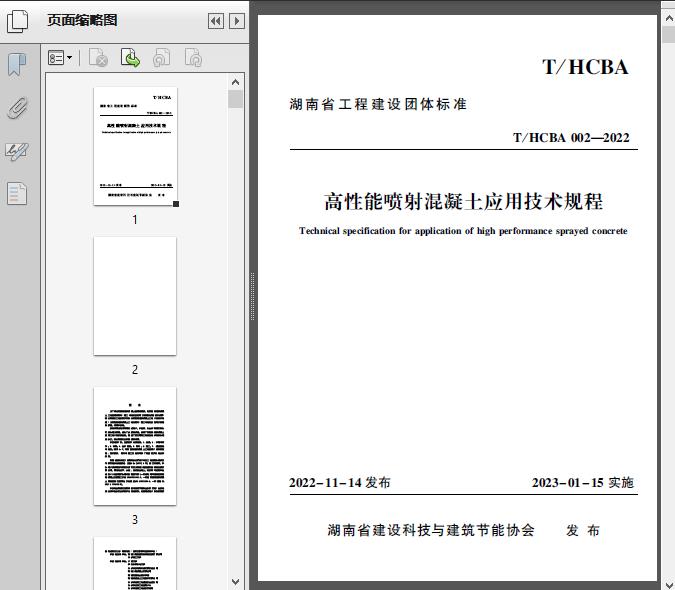675x590 pixels.
Task: Rotate pages clockwise icon
Action: pyautogui.click(x=193, y=57)
